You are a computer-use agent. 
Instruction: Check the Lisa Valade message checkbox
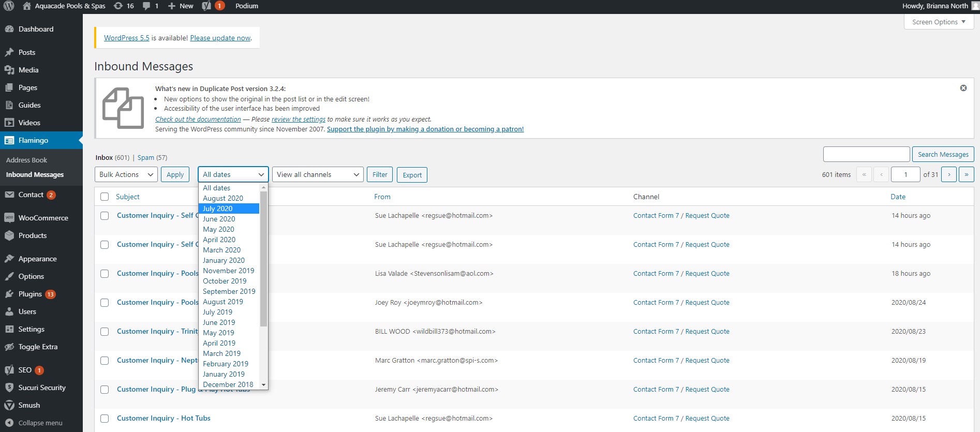pyautogui.click(x=105, y=274)
